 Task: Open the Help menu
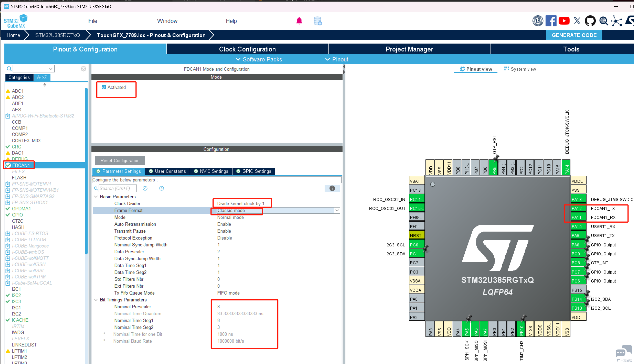click(x=231, y=21)
